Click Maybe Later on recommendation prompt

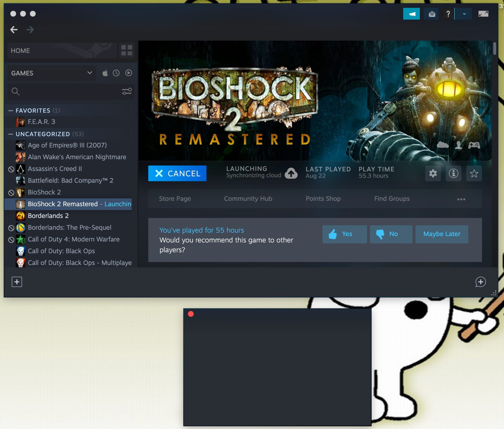[442, 234]
